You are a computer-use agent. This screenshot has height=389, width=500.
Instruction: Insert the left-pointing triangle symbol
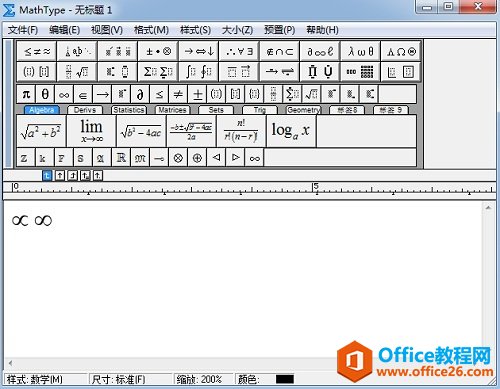pos(216,158)
